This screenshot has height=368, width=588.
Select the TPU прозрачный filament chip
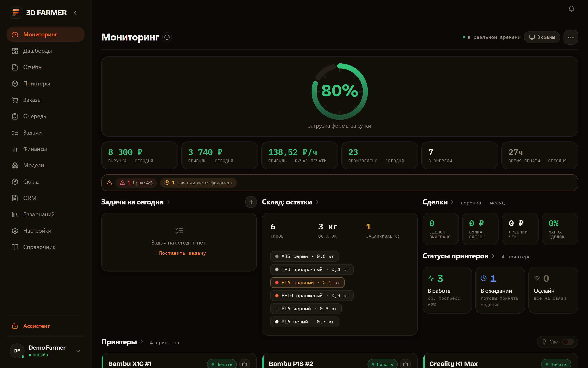coord(312,269)
